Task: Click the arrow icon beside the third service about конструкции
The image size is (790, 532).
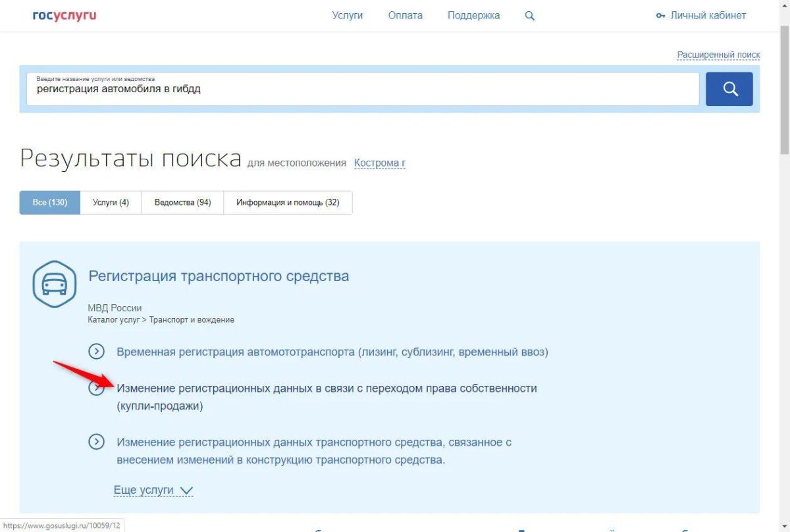Action: (x=97, y=442)
